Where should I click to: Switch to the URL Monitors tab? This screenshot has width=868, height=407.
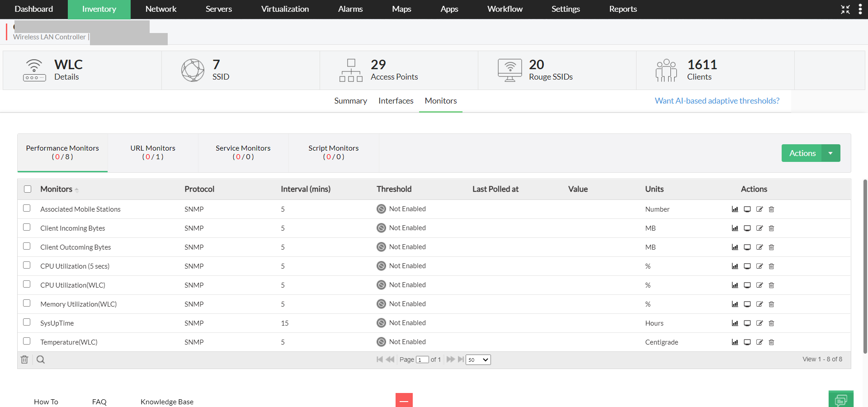[x=153, y=152]
